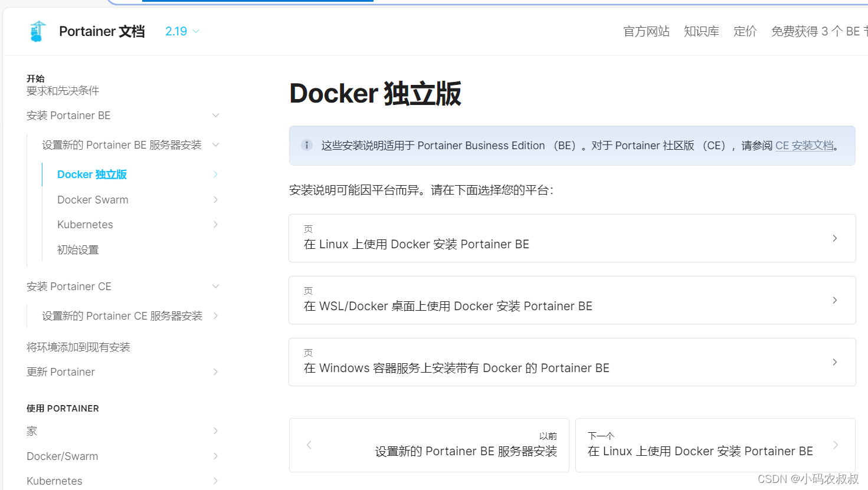Viewport: 868px width, 490px height.
Task: Open 免费获得 3 个 BE header link
Action: (819, 31)
